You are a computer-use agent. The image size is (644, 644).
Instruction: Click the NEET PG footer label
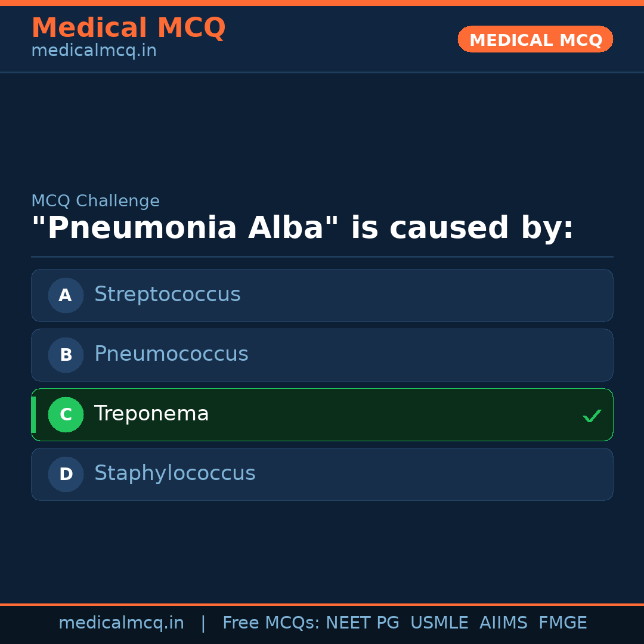363,623
